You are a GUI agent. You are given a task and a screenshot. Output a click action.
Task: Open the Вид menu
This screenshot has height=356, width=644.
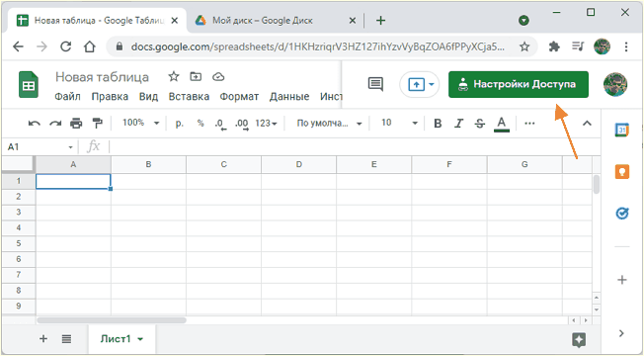(x=148, y=97)
